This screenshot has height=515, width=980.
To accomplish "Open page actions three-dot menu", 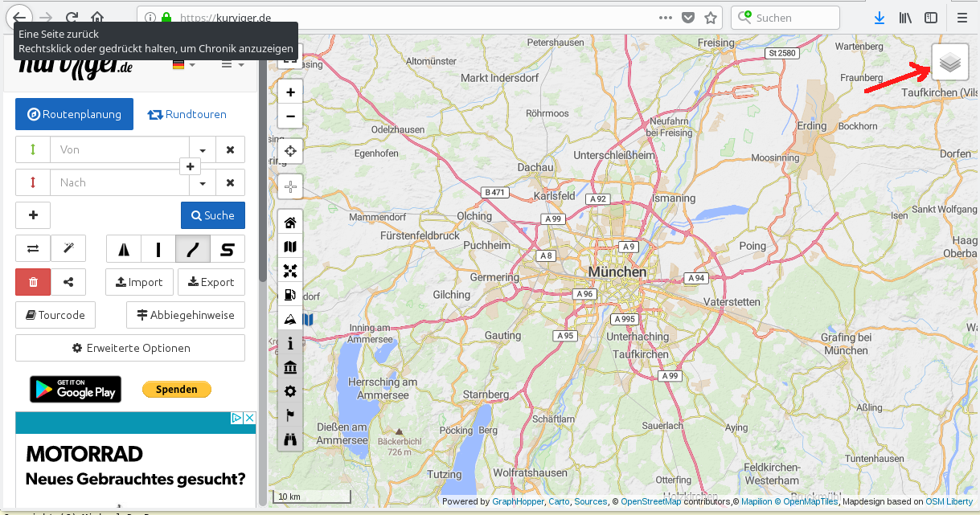I will (x=666, y=17).
